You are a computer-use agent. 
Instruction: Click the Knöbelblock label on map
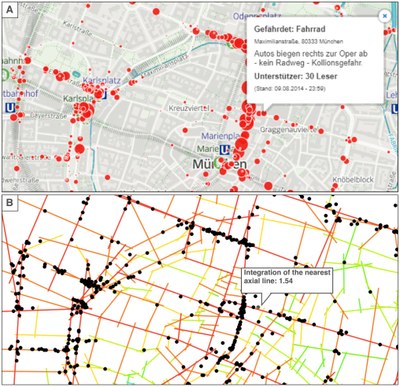(353, 179)
